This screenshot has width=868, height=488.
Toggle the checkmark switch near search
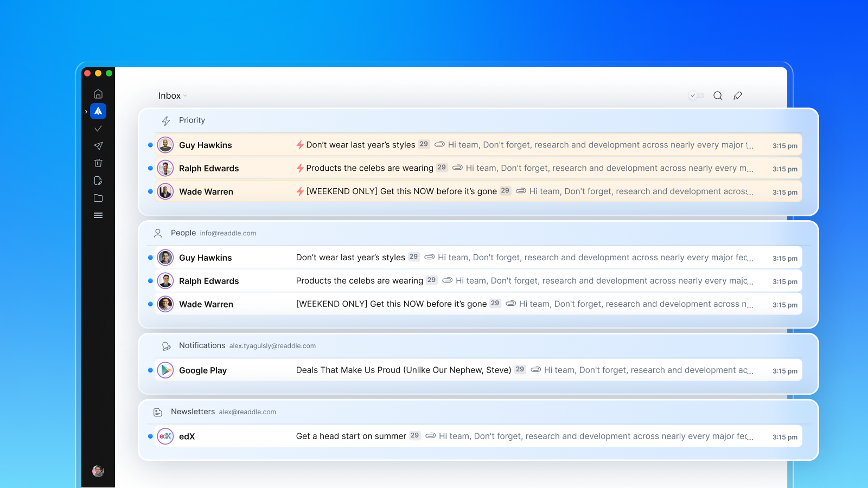(x=696, y=96)
